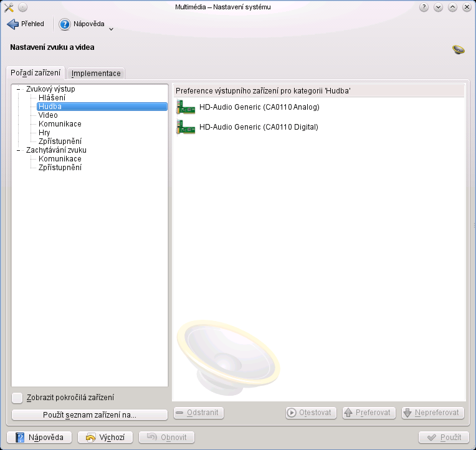
Task: Click the Preferovat up-arrow button
Action: [x=369, y=413]
